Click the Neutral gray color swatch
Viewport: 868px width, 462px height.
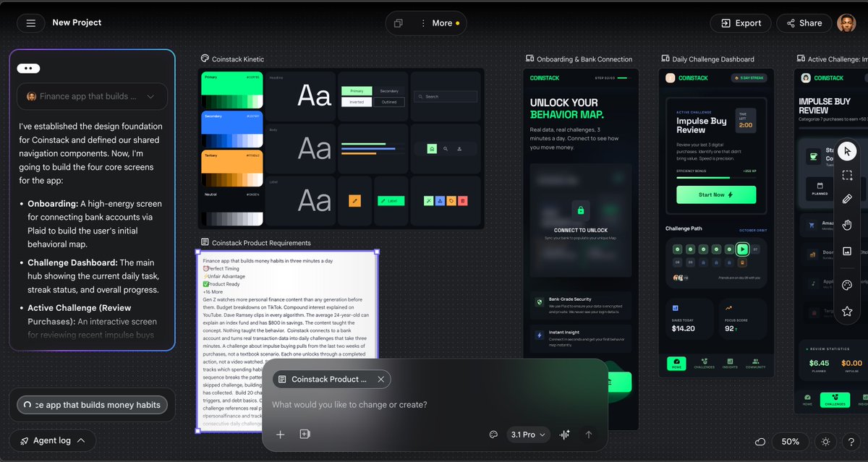coord(231,208)
